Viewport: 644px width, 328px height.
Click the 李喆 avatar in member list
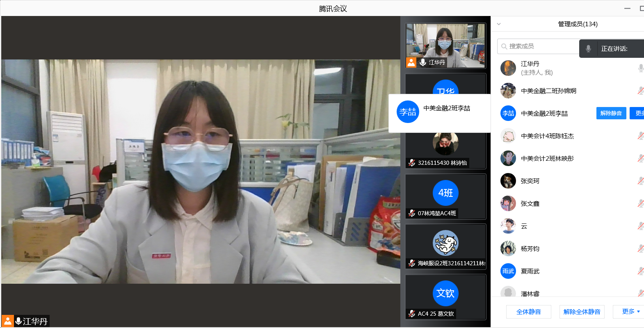pos(508,113)
